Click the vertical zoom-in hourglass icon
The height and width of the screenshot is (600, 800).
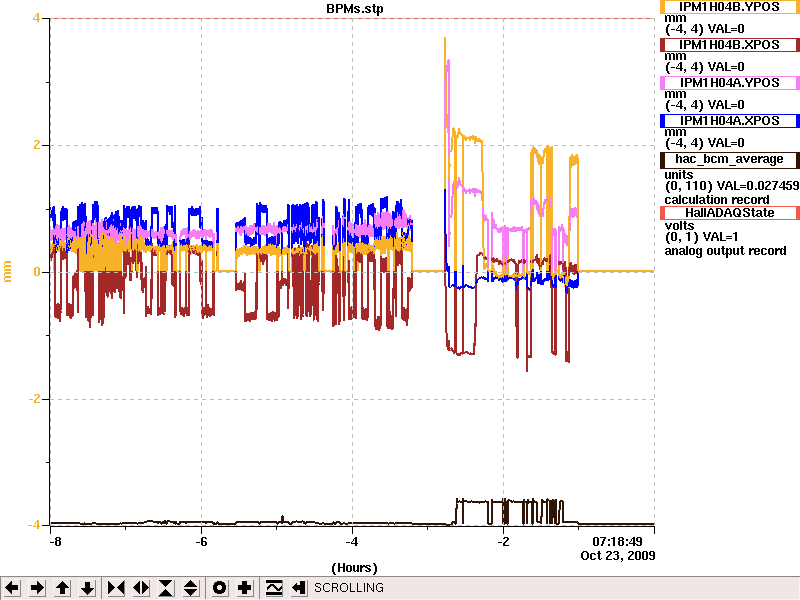coord(166,588)
